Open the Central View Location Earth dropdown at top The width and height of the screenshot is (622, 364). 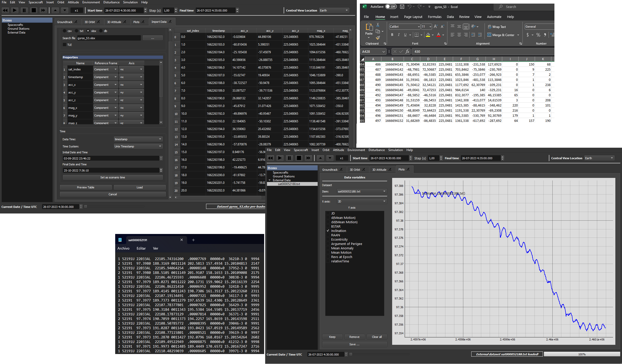pos(334,10)
